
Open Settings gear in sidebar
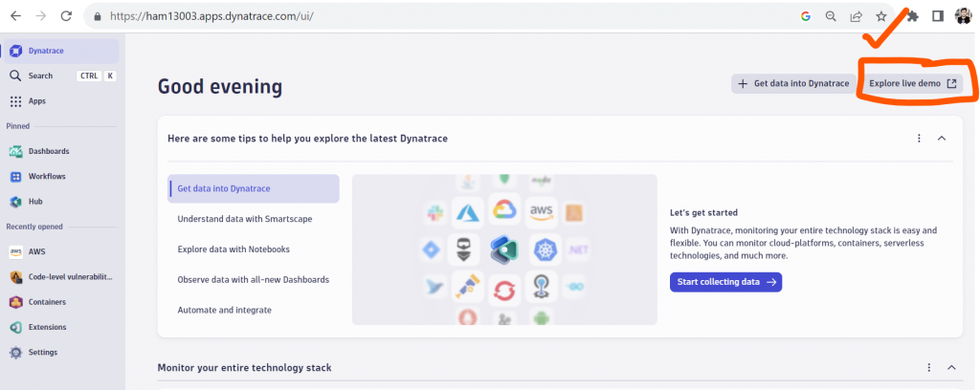(15, 353)
